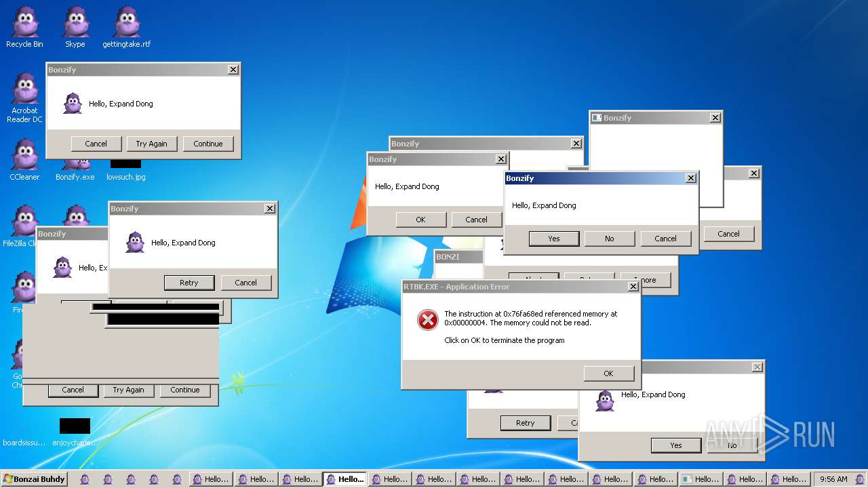Click Cancel in dialog behind blank Bonzify window
This screenshot has width=868, height=488.
tap(728, 234)
